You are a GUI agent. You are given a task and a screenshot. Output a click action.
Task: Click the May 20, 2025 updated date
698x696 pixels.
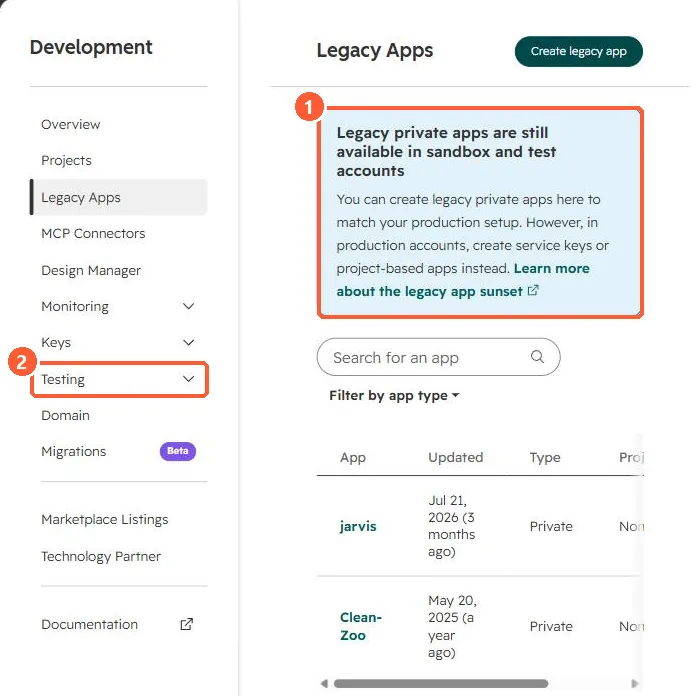(452, 626)
